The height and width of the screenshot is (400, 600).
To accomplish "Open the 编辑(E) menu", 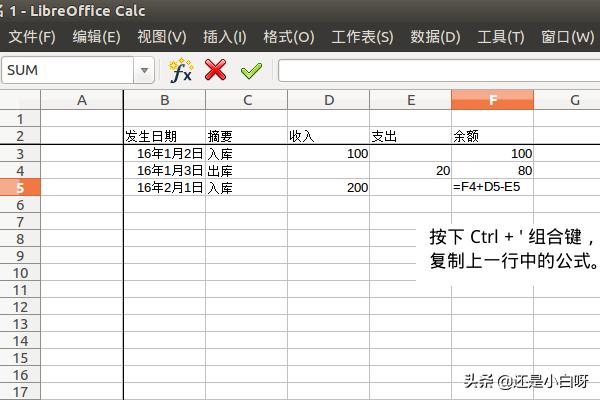I will pyautogui.click(x=96, y=37).
